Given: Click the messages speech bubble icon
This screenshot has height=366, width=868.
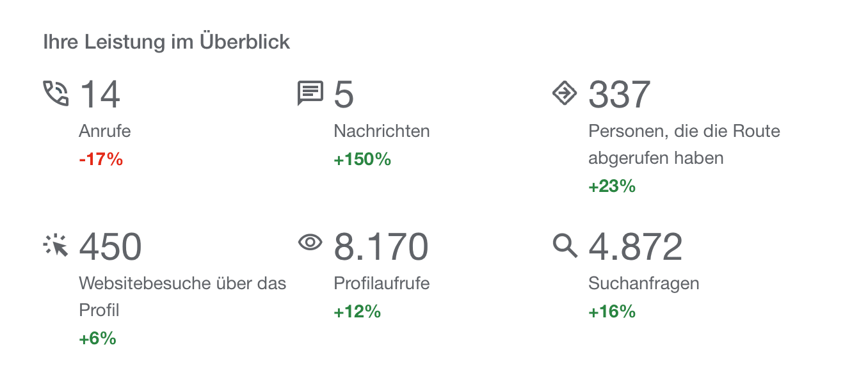Looking at the screenshot, I should (x=310, y=93).
